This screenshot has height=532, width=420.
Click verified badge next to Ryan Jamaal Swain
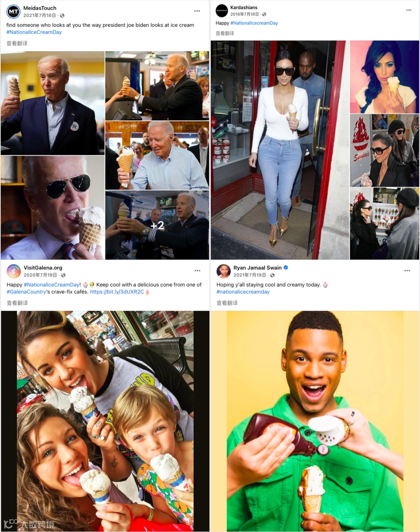[x=286, y=268]
